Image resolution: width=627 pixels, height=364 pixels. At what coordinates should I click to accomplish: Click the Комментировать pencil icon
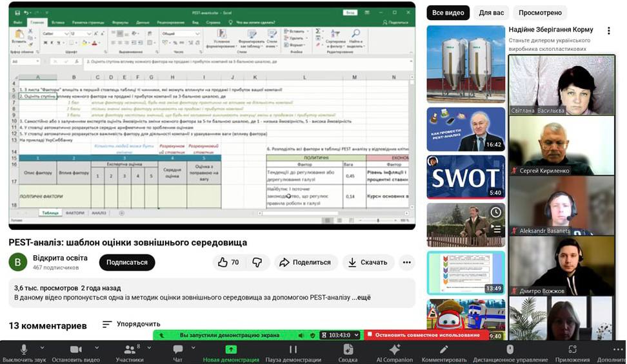tap(443, 352)
